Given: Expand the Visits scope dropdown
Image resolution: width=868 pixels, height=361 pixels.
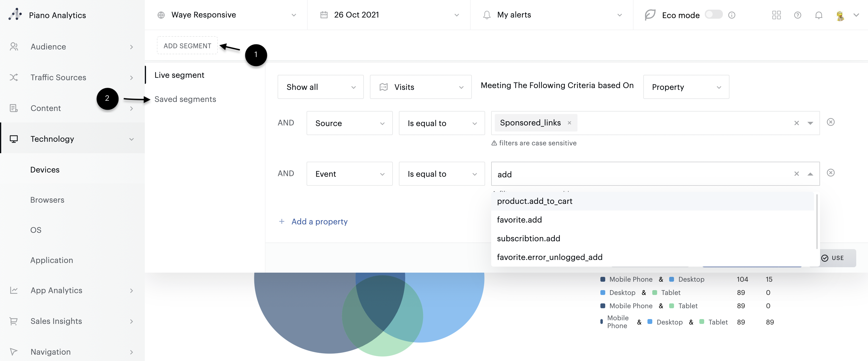Looking at the screenshot, I should (x=420, y=87).
